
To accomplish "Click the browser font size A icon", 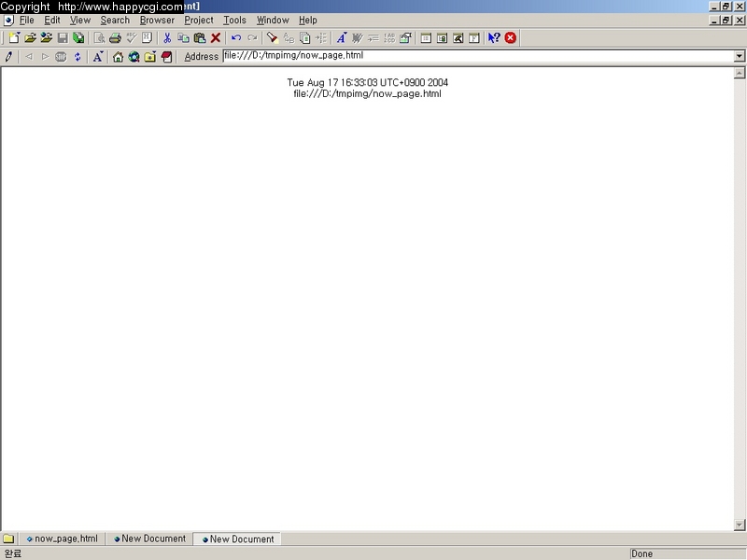I will click(98, 57).
